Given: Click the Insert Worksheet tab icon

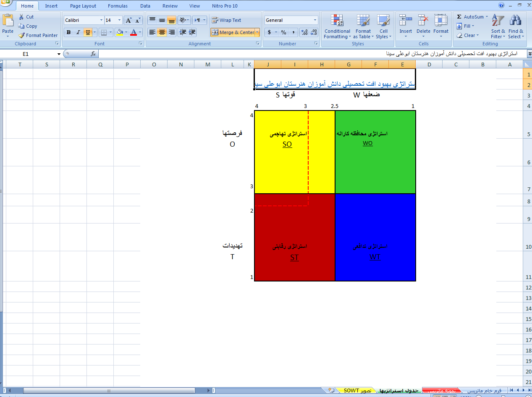Looking at the screenshot, I should tap(331, 390).
